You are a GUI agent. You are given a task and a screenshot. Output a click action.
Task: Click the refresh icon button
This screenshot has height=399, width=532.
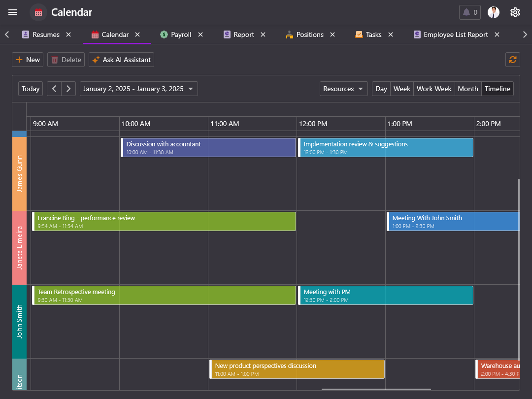point(512,60)
